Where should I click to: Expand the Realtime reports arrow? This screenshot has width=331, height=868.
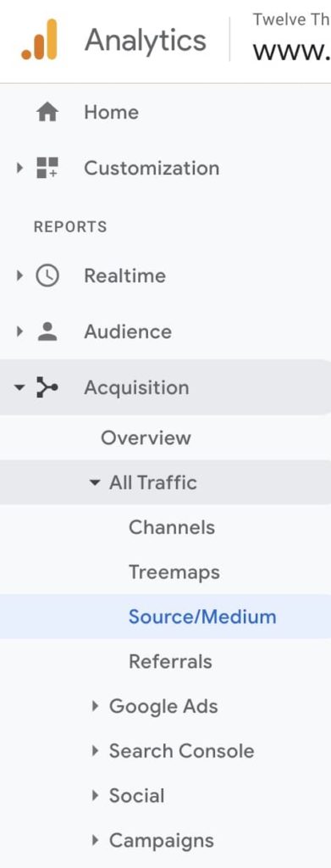tap(20, 275)
